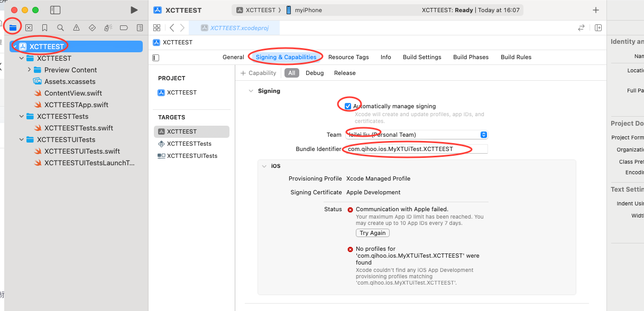Toggle Automatically manage signing checkbox
The image size is (644, 311).
[348, 106]
